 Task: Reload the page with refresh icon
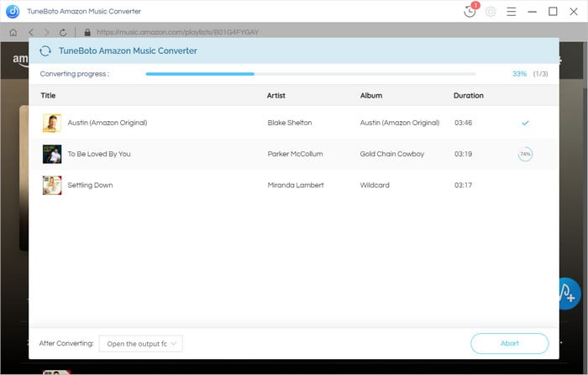(63, 32)
